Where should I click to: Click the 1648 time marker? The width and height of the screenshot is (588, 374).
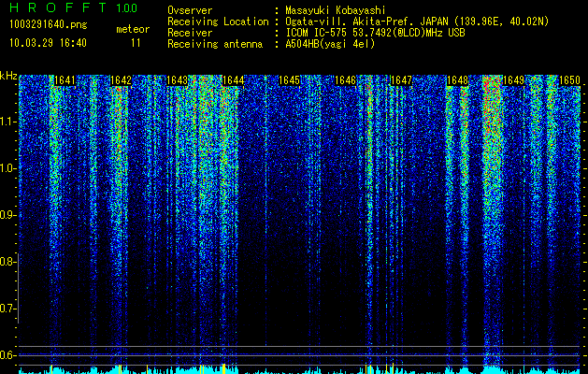coord(457,80)
